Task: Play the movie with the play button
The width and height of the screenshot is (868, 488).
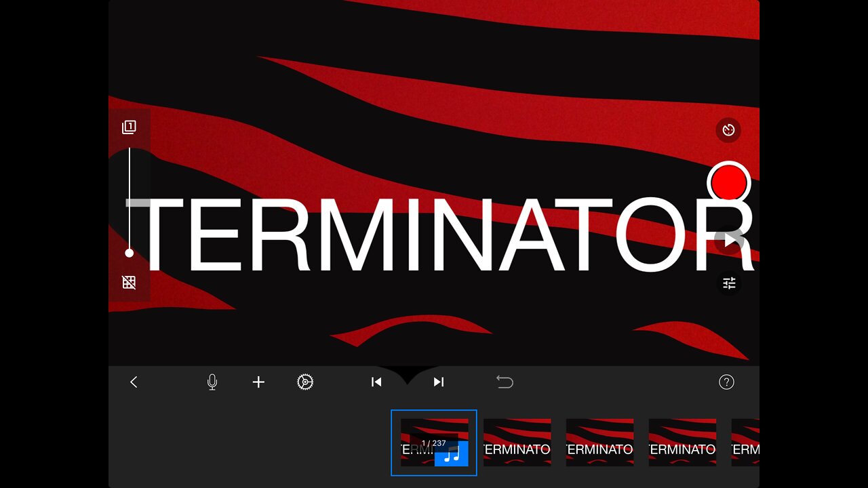Action: click(729, 240)
